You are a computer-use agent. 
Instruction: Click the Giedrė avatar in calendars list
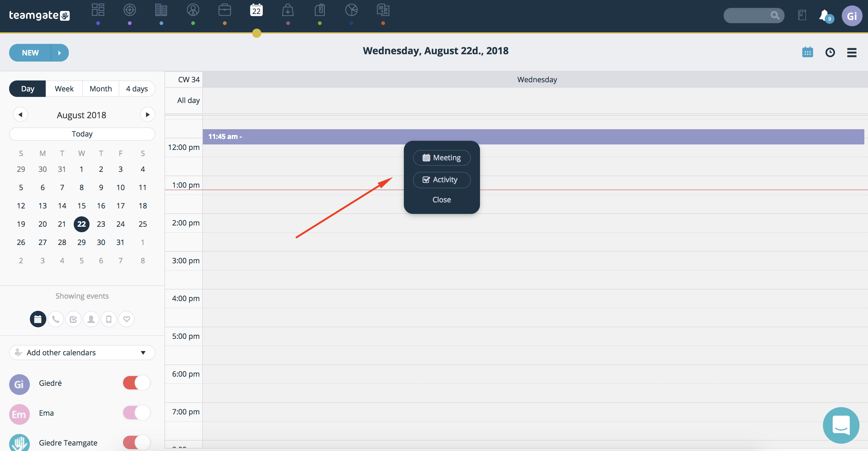[19, 384]
